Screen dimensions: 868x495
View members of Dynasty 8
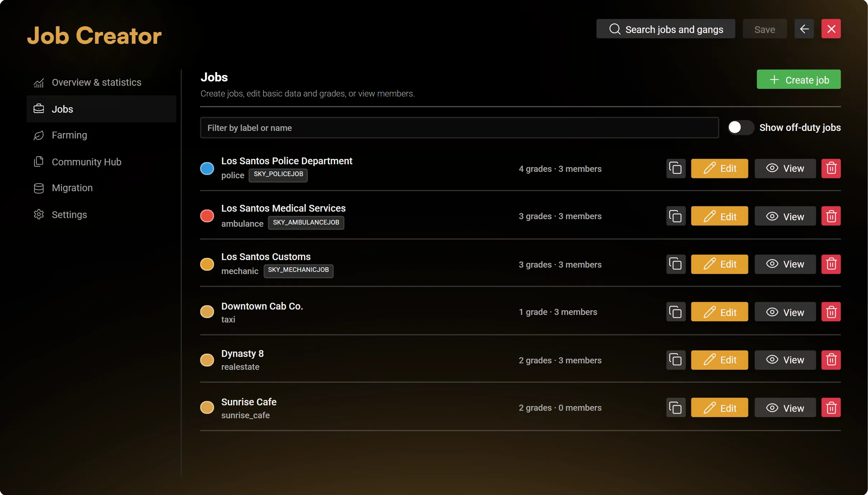click(785, 360)
